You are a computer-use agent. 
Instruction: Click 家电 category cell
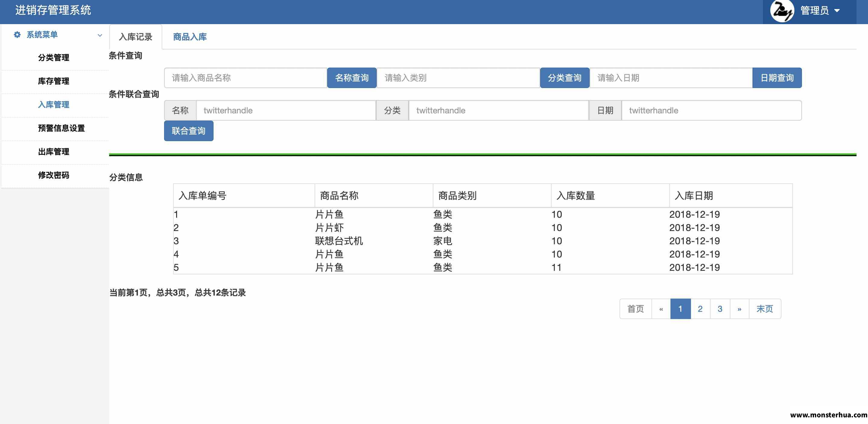(442, 241)
